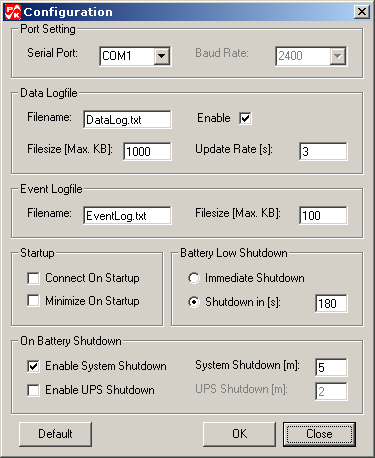Check Minimize On Startup
375x458 pixels.
33,301
